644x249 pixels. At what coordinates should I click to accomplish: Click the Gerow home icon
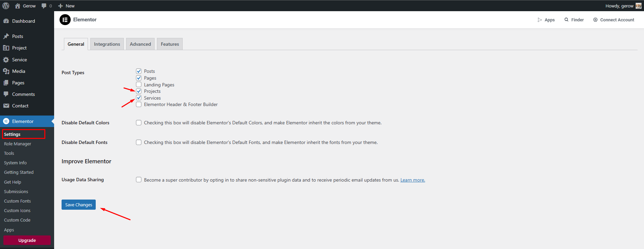click(18, 6)
